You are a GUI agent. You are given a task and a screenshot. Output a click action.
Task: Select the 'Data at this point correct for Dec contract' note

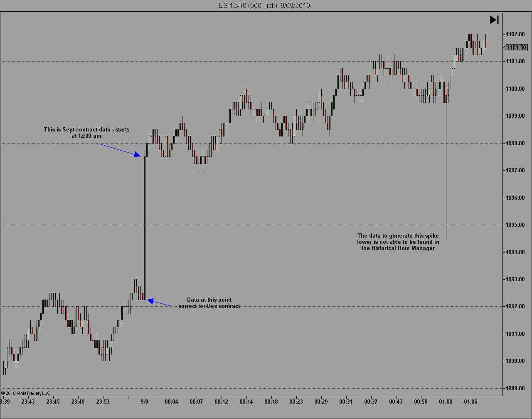209,303
